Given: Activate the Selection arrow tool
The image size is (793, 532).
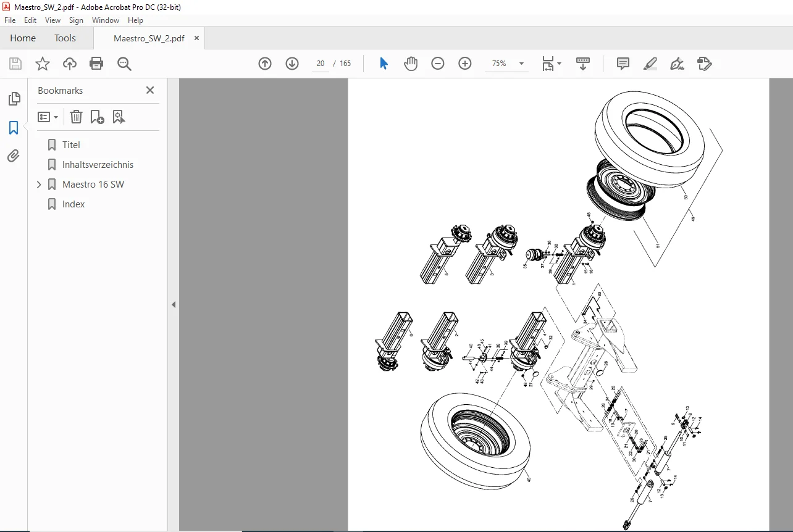Looking at the screenshot, I should coord(384,64).
